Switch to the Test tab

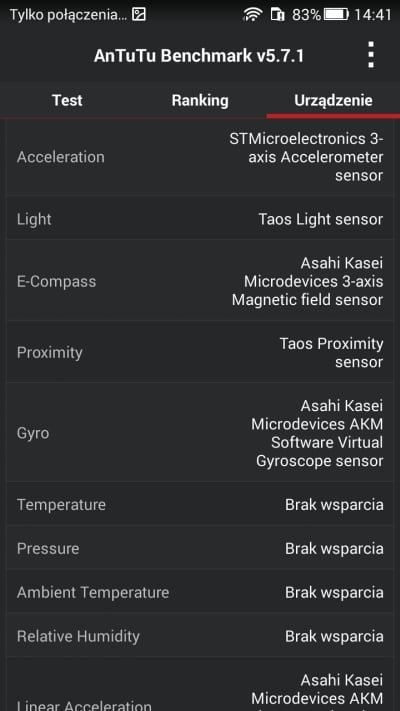tap(67, 100)
